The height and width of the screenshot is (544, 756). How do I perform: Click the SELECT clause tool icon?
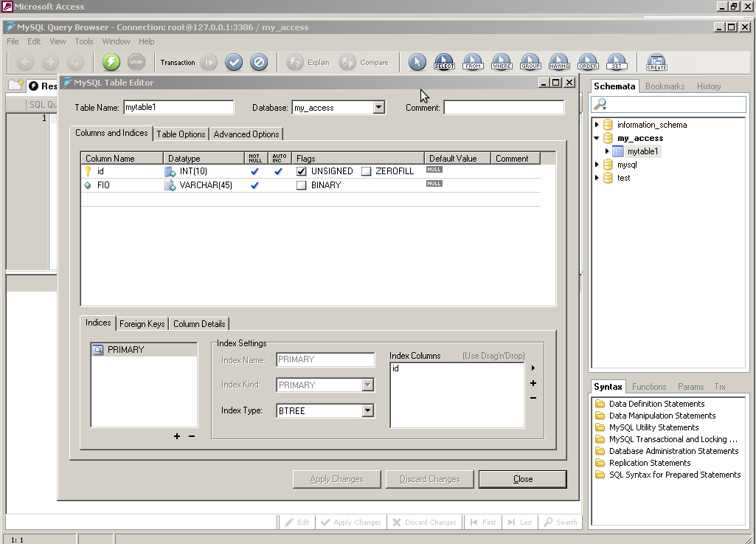pos(444,62)
